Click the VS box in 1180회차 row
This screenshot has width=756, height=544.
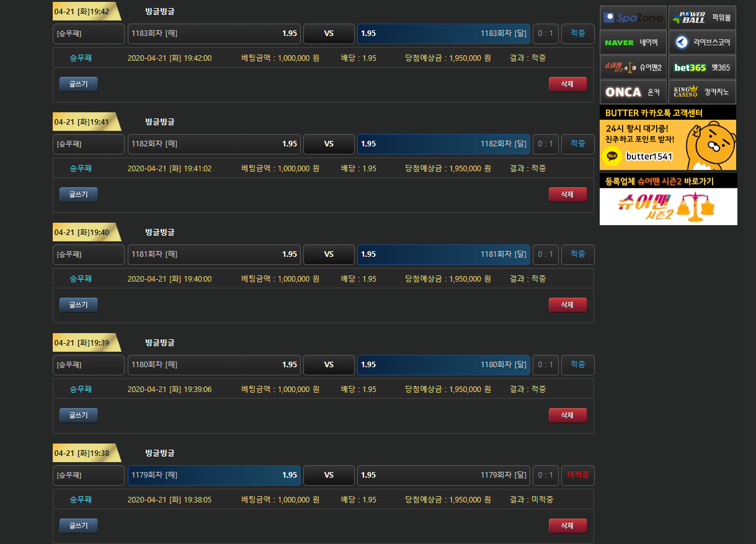329,365
